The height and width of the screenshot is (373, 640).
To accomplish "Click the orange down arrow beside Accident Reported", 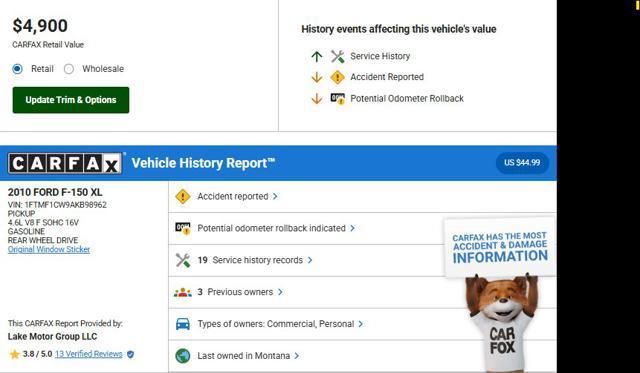I will click(x=317, y=77).
